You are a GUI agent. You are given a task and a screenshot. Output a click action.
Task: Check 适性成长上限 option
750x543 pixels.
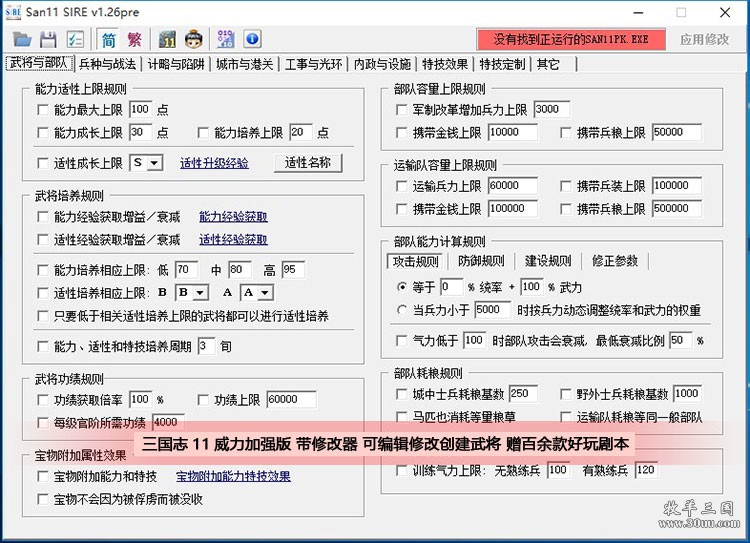click(x=43, y=163)
